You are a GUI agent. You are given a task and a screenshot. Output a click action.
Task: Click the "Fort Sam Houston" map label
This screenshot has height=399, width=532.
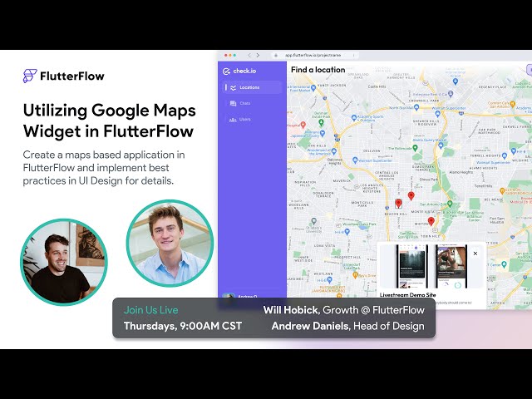point(497,220)
